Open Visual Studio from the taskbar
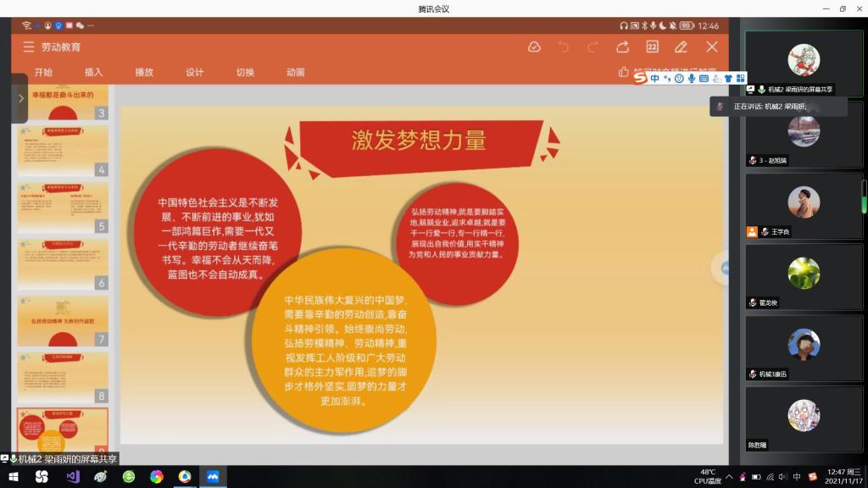 click(72, 477)
